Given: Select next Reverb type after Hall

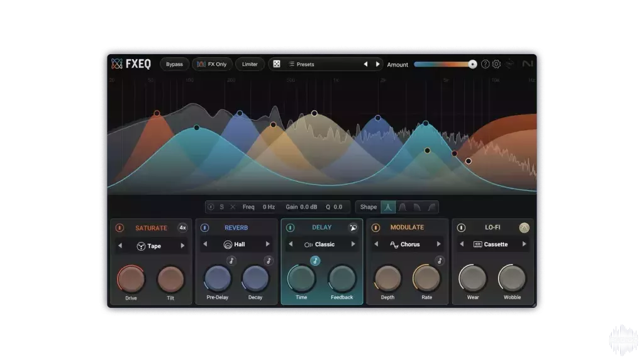Looking at the screenshot, I should (x=268, y=244).
